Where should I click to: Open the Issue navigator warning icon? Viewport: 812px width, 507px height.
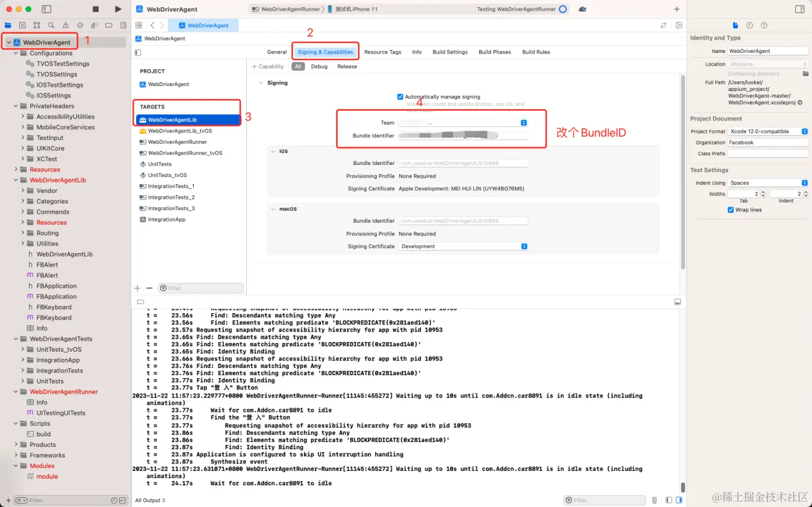tap(66, 25)
